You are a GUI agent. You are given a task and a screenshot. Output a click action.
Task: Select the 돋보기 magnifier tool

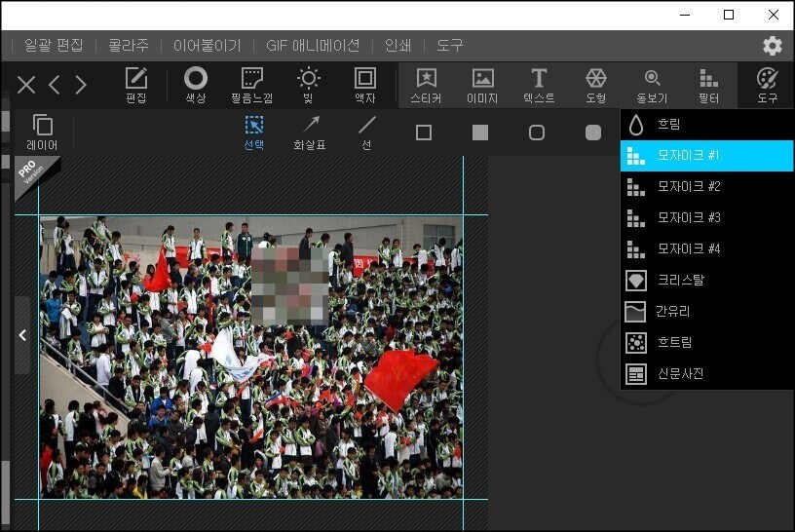652,85
